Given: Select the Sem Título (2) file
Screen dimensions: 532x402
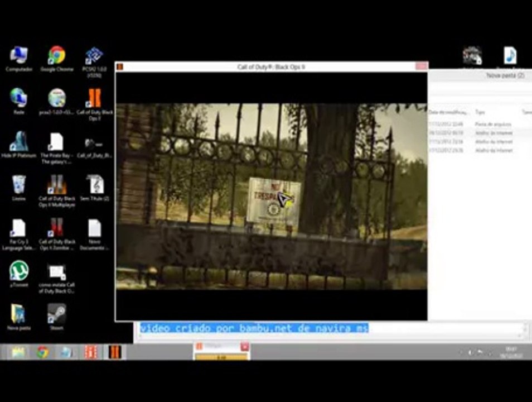Looking at the screenshot, I should pos(94,188).
